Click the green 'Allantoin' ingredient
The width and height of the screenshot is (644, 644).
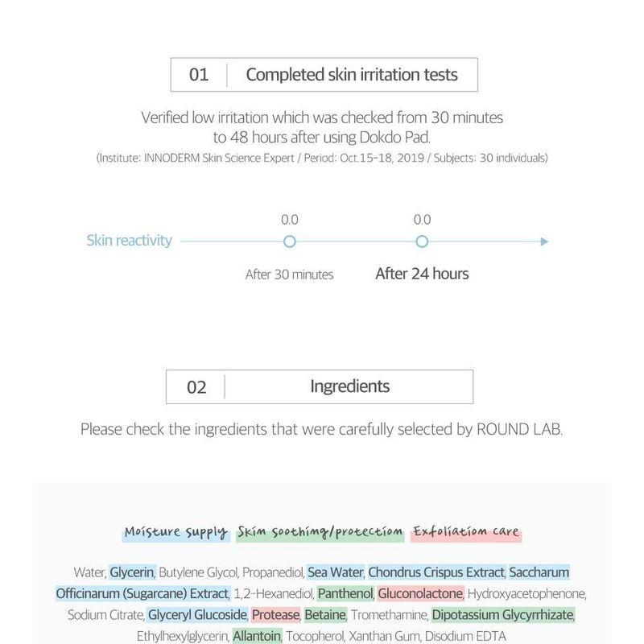[x=257, y=636]
